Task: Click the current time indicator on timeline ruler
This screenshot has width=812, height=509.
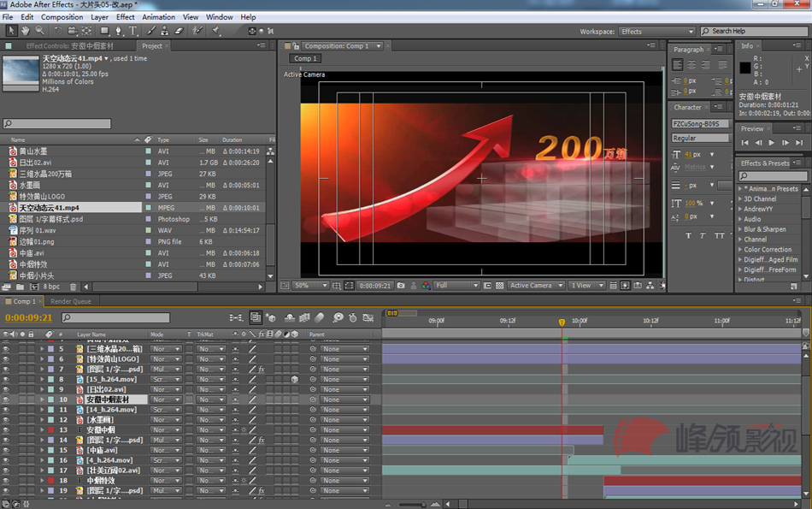Action: [x=562, y=322]
